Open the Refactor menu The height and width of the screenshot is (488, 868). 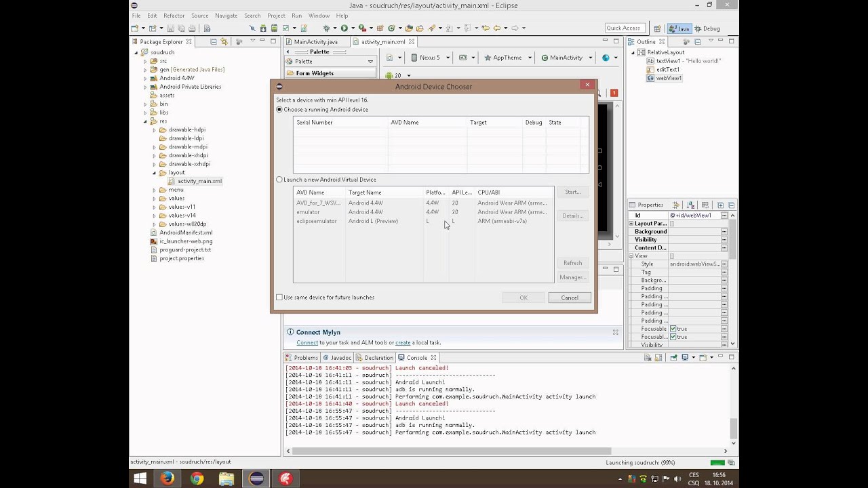[174, 16]
